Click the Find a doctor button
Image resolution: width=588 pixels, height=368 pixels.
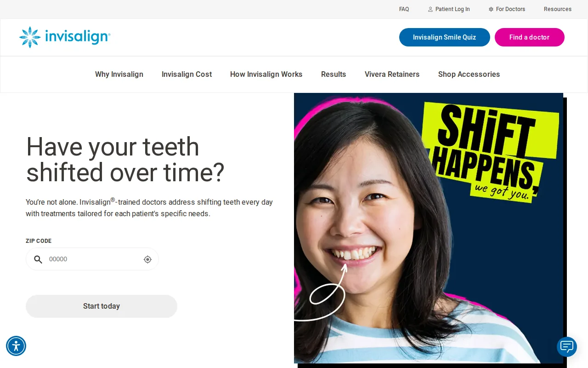tap(530, 37)
